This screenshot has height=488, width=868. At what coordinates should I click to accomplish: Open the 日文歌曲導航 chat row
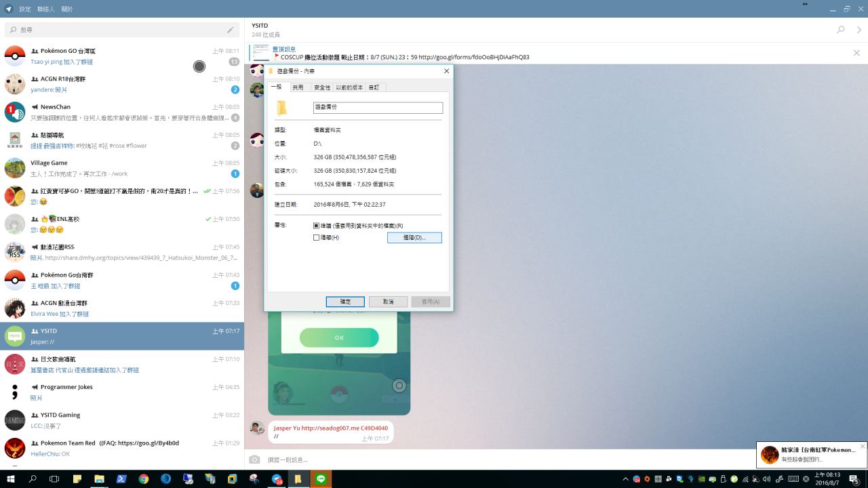coord(122,364)
